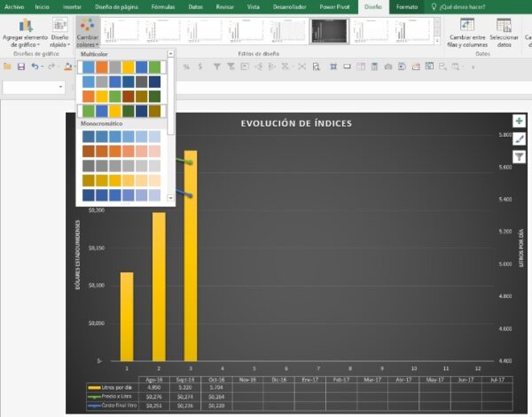Open Diseño rápido layout menu
Image resolution: width=532 pixels, height=417 pixels.
[59, 34]
